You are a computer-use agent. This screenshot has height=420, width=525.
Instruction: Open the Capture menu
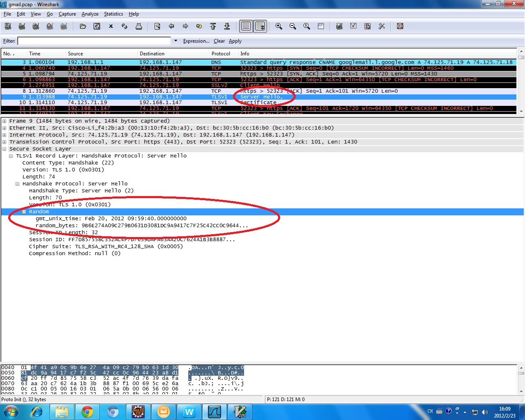tap(67, 14)
